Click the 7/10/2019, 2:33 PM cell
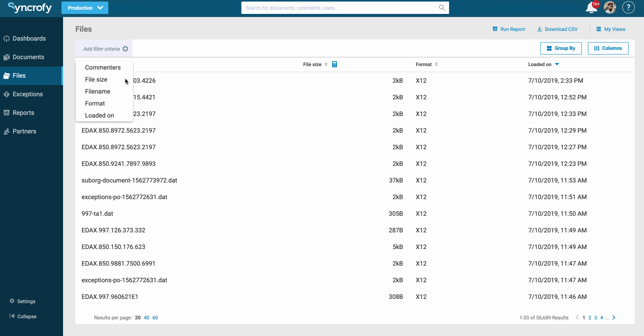Viewport: 644px width, 336px height. 555,80
